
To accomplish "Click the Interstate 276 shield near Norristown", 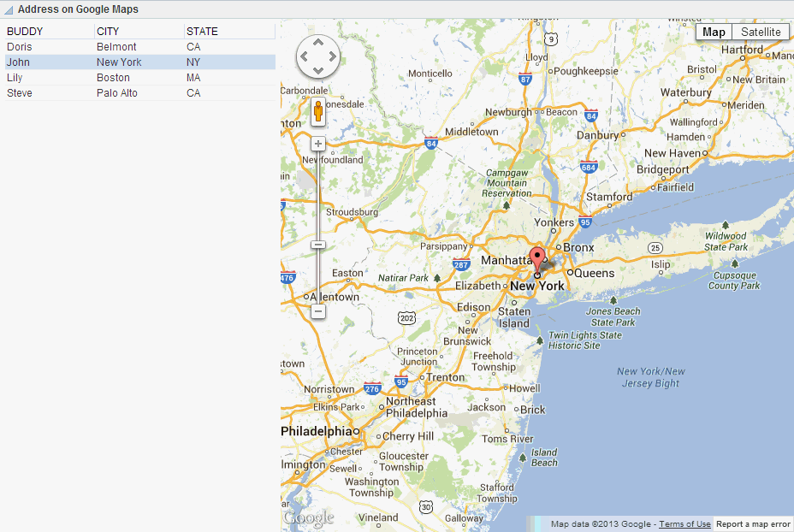I will point(372,389).
